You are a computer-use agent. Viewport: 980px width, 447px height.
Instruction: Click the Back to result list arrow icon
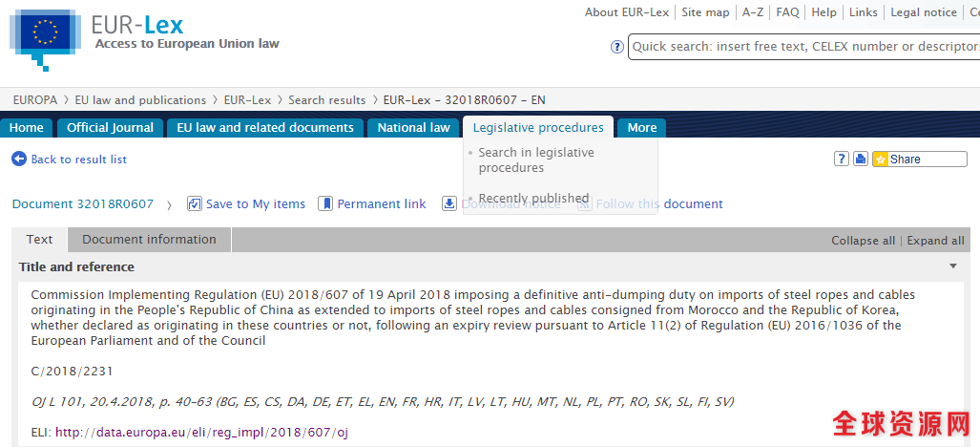click(x=19, y=159)
